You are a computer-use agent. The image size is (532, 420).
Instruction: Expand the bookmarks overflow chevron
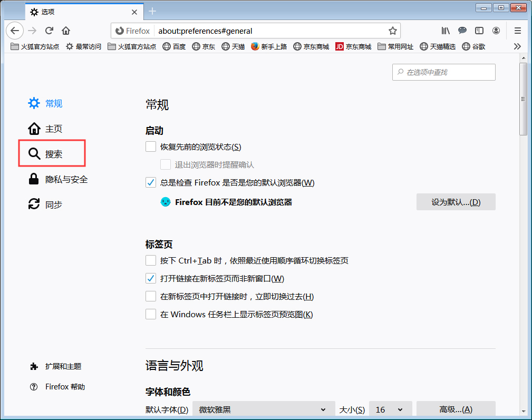pyautogui.click(x=517, y=46)
